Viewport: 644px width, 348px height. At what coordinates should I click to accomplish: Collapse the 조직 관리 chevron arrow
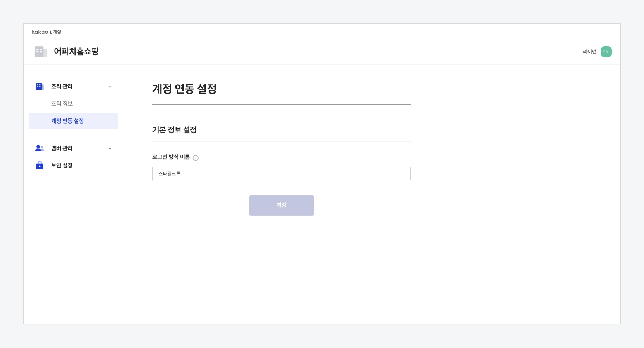tap(110, 87)
